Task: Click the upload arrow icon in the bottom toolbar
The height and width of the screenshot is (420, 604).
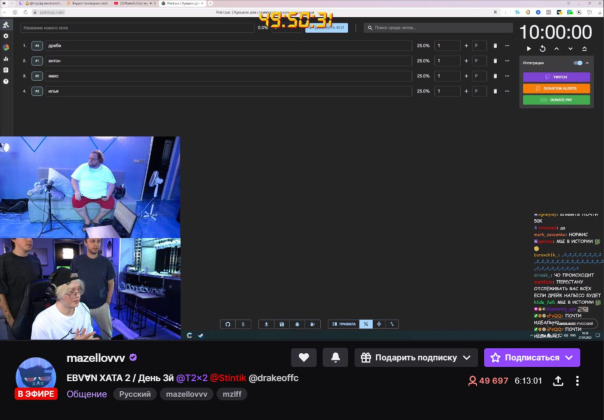Action: point(266,324)
